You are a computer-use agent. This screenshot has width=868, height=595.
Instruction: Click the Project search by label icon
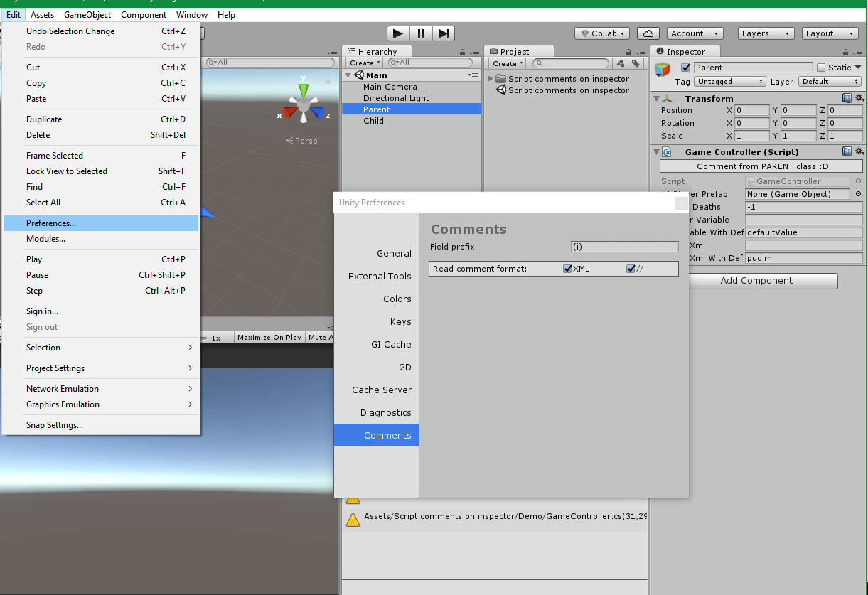[636, 63]
